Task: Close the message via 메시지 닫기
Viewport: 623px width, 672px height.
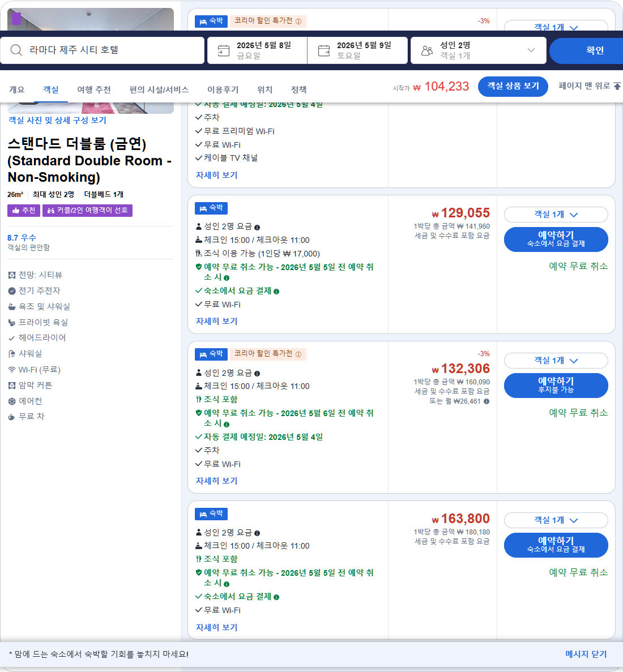Action: (x=586, y=654)
